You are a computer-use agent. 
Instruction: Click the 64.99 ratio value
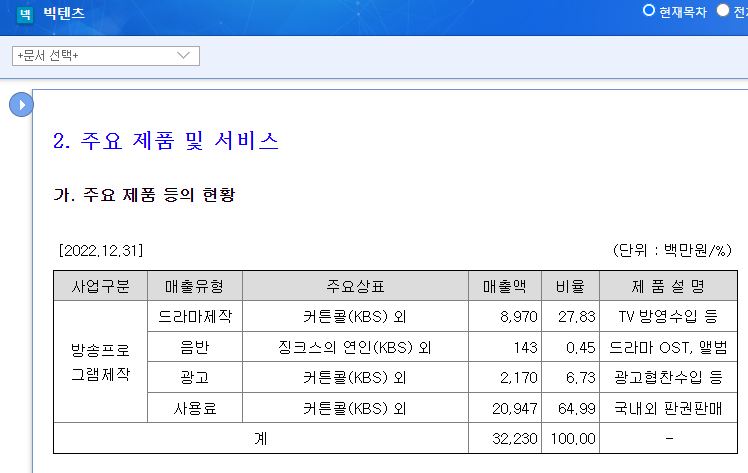577,408
